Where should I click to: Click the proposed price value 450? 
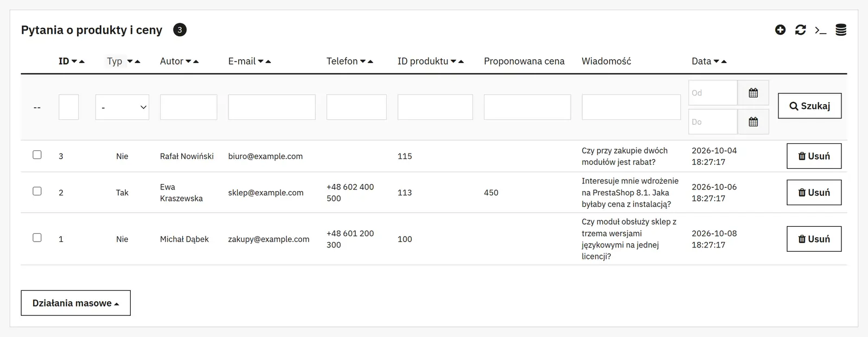[x=491, y=193]
